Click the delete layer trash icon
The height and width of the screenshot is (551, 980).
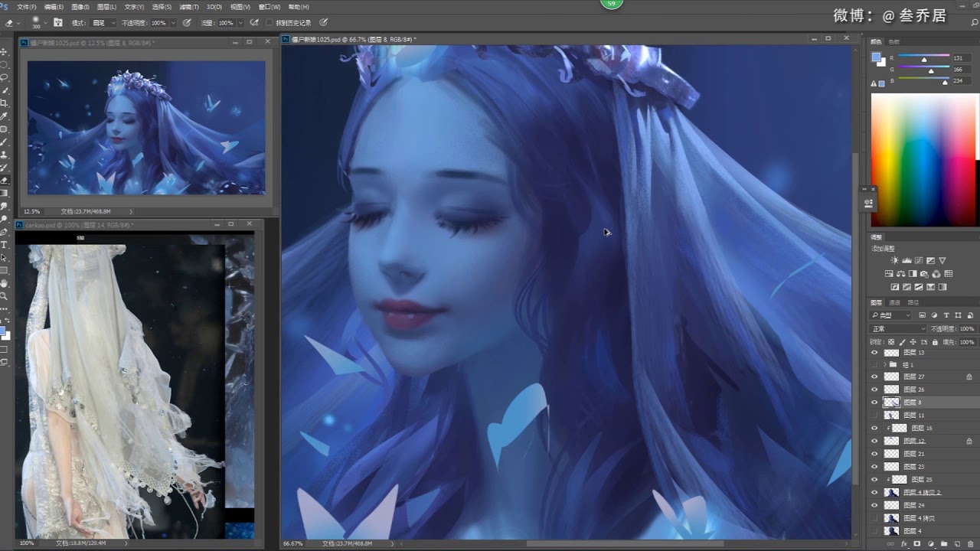pyautogui.click(x=971, y=544)
